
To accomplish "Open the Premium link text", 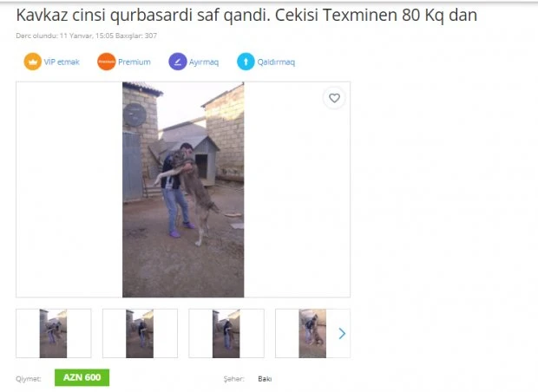I will pyautogui.click(x=134, y=62).
